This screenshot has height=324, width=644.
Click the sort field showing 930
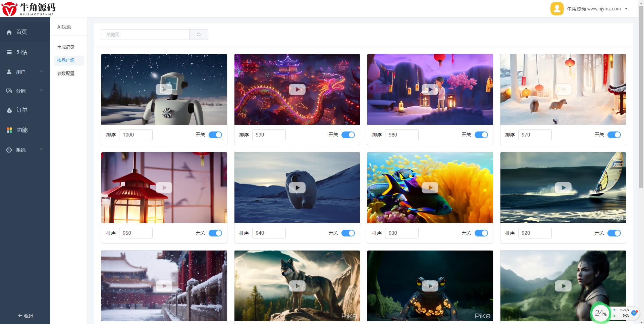pos(402,233)
